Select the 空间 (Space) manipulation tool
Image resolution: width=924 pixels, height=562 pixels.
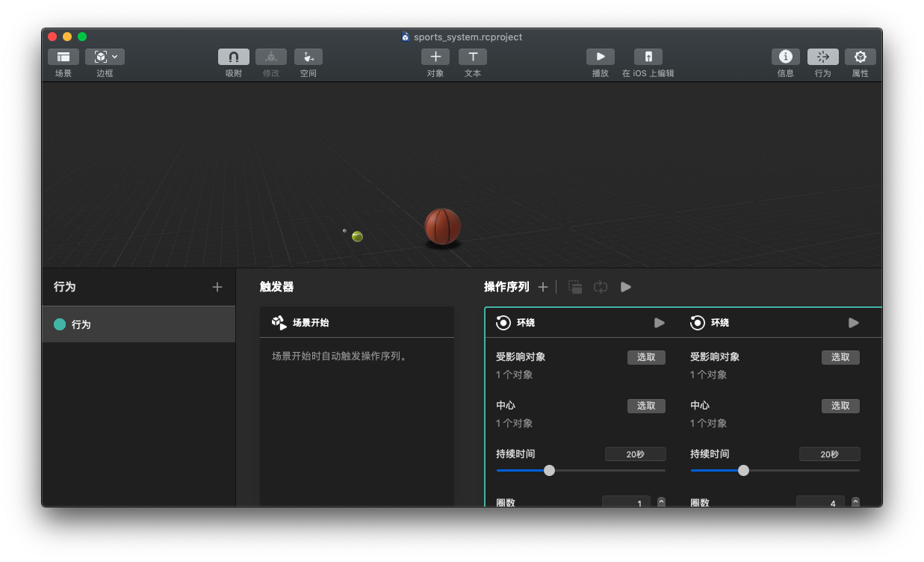point(308,56)
